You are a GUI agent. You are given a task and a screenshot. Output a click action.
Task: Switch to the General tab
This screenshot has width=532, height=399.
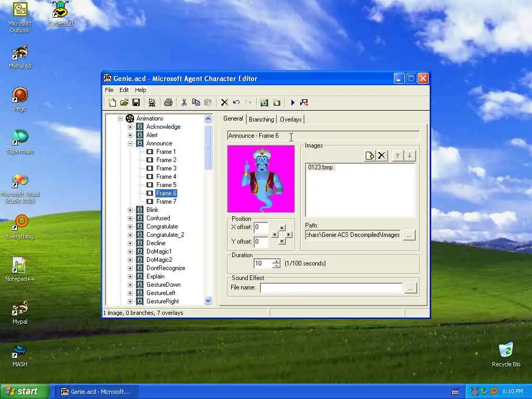pyautogui.click(x=233, y=118)
